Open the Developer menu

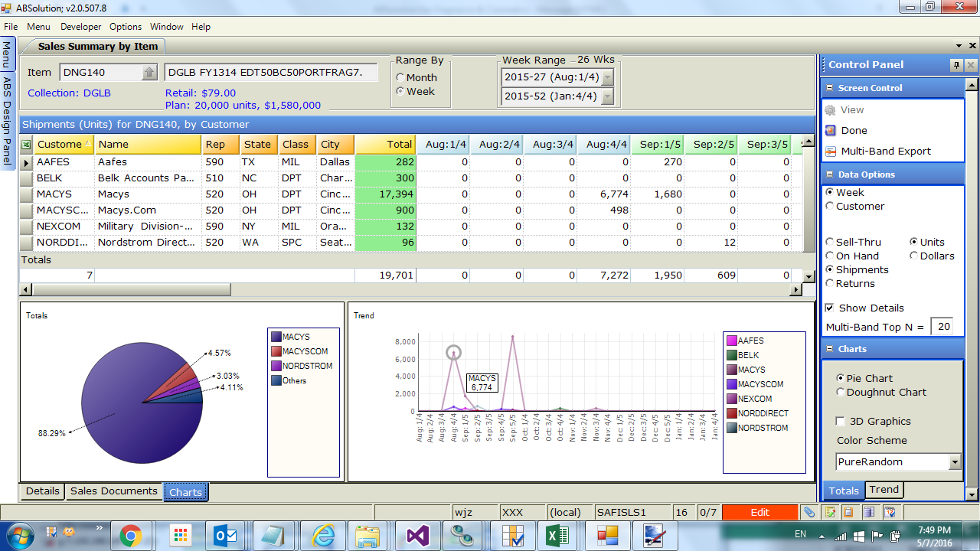(x=81, y=27)
